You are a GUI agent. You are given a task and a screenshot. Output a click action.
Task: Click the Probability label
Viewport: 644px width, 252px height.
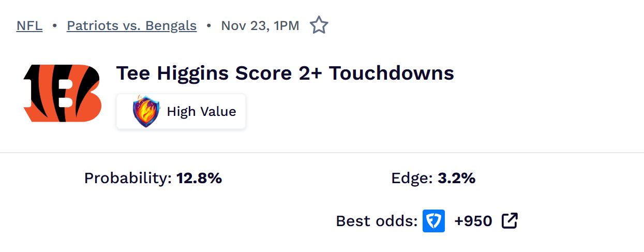pos(128,179)
